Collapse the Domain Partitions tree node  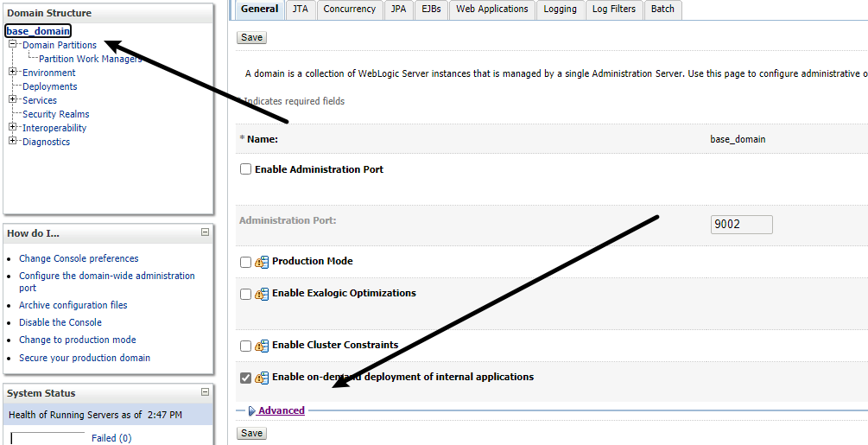click(13, 44)
